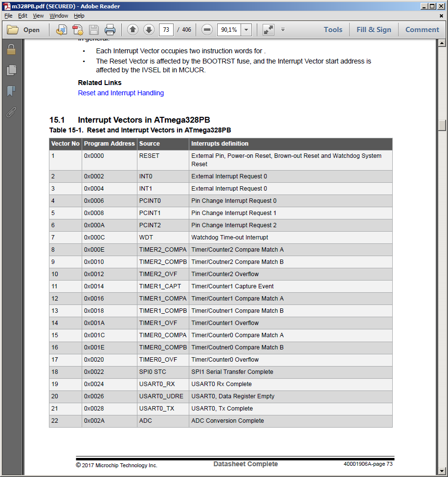Open the Fill & Sign pane

tap(374, 29)
